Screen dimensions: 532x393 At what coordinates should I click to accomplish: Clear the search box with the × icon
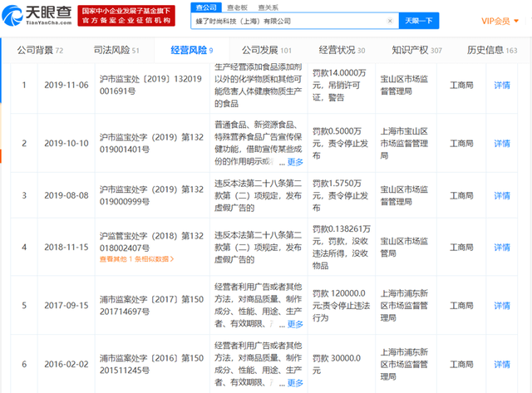pyautogui.click(x=388, y=19)
